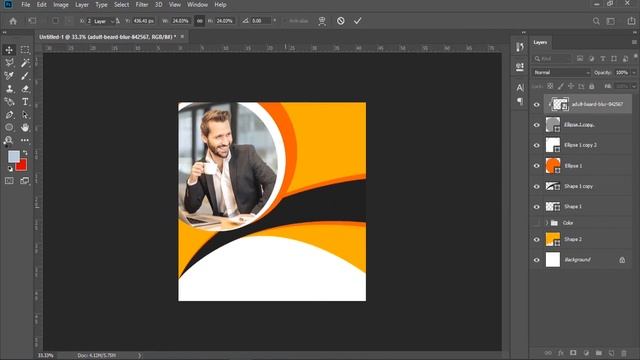
Task: Cancel the transform with the circle-slash icon
Action: (340, 21)
